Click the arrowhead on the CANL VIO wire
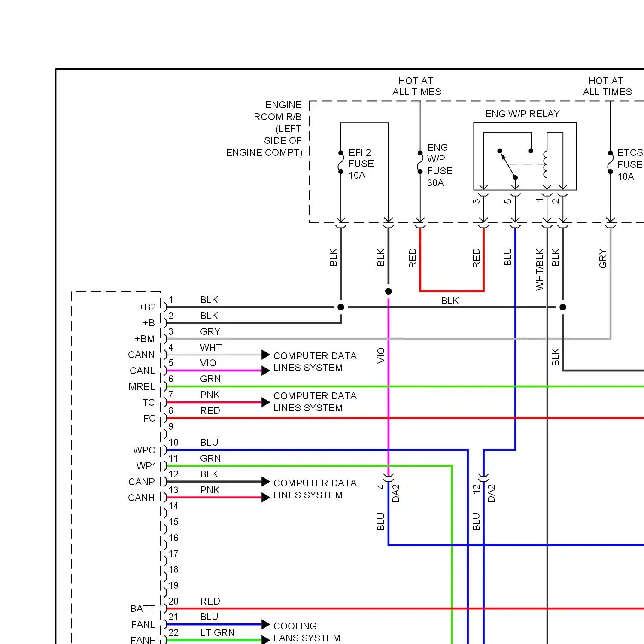Screen dimensions: 644x644 point(266,371)
